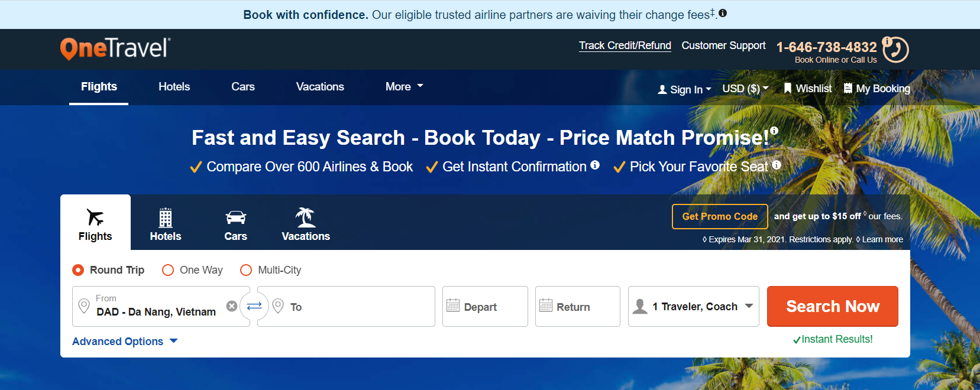Select the Multi-City trip option

[x=246, y=270]
